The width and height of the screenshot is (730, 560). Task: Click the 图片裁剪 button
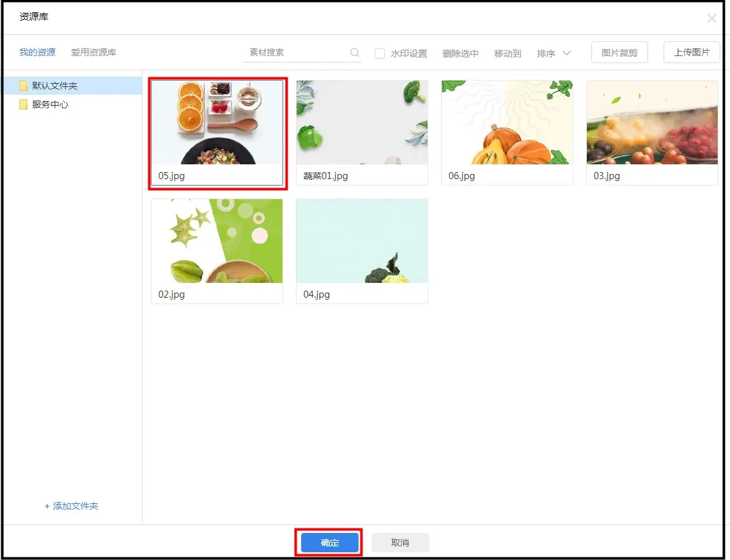619,53
